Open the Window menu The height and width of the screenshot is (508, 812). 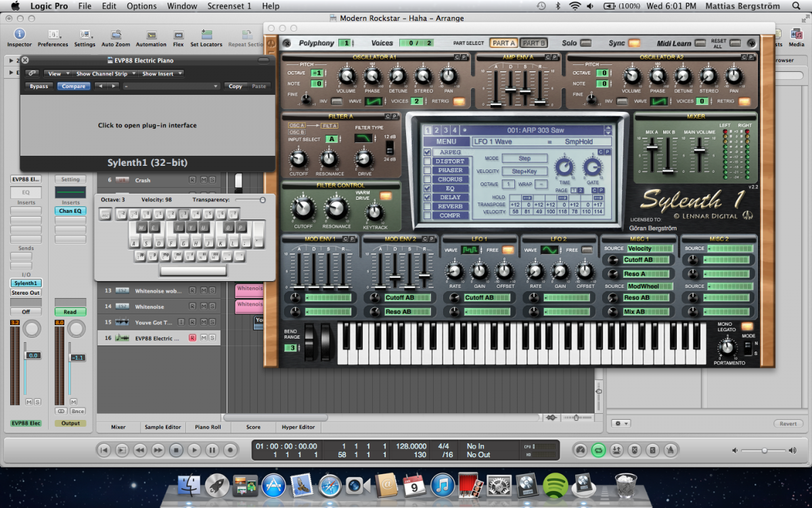[x=182, y=6]
